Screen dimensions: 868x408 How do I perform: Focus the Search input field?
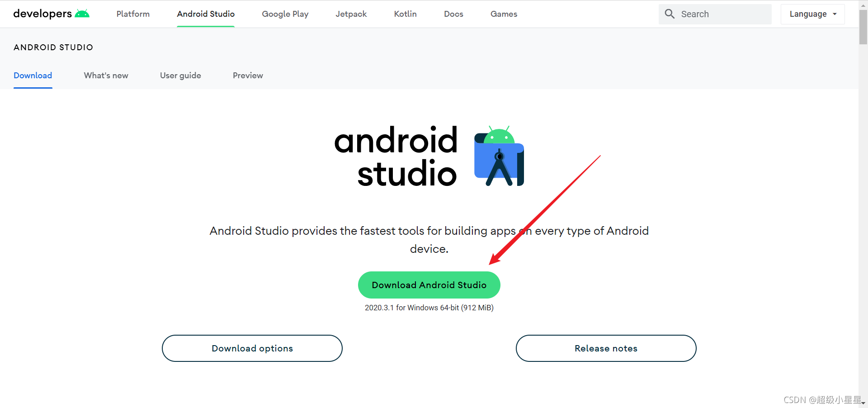[715, 14]
